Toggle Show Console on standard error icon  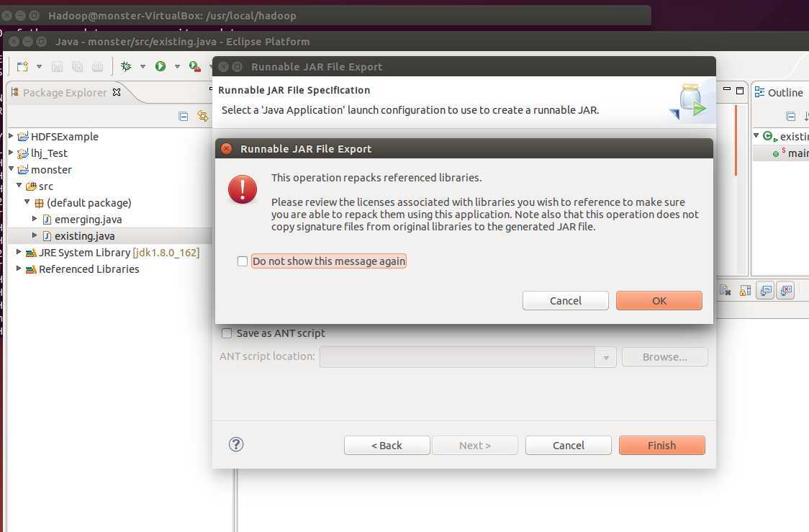point(786,291)
